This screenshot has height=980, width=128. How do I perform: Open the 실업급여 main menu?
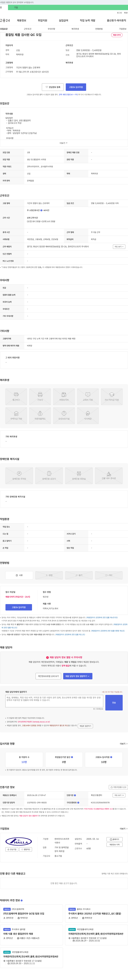click(x=64, y=20)
